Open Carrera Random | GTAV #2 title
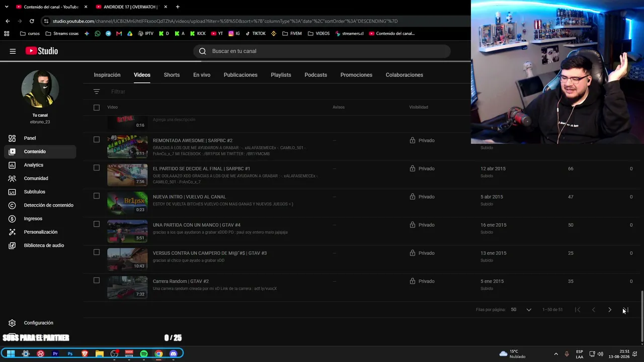 point(181,282)
